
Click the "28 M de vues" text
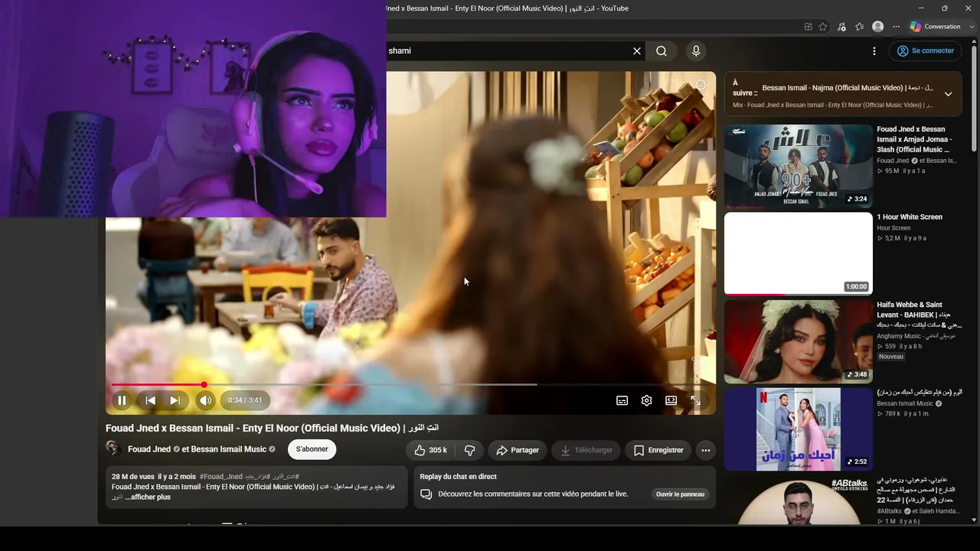point(133,477)
